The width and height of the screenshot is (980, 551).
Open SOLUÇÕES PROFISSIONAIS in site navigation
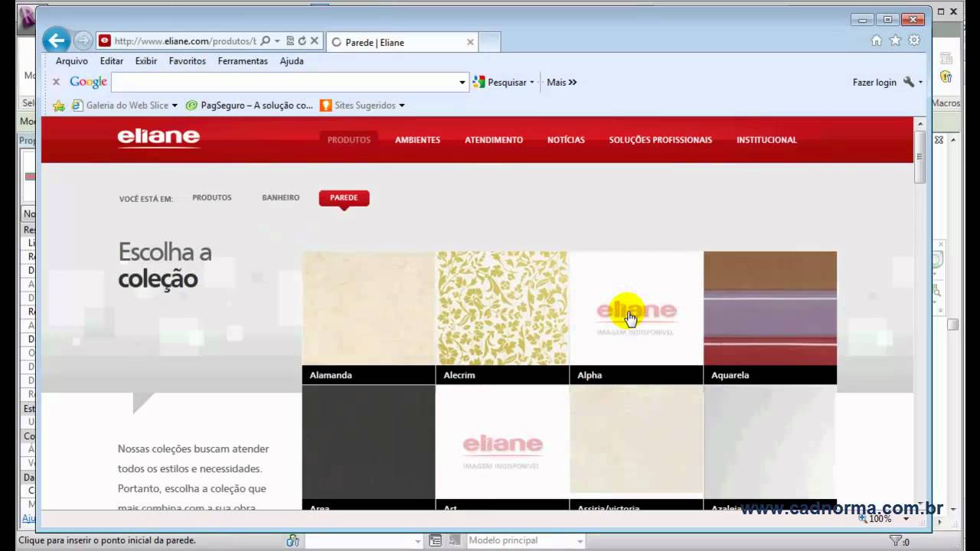(x=660, y=140)
